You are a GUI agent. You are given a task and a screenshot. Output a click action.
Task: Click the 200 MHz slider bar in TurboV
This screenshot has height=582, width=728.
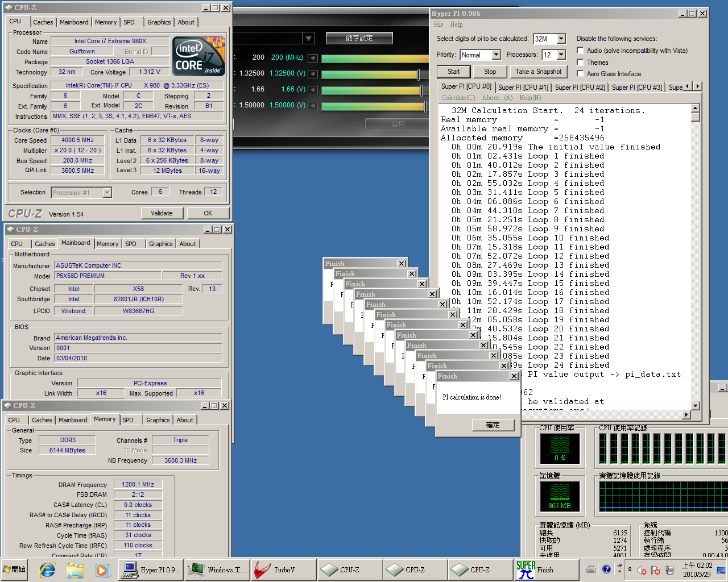(x=375, y=58)
